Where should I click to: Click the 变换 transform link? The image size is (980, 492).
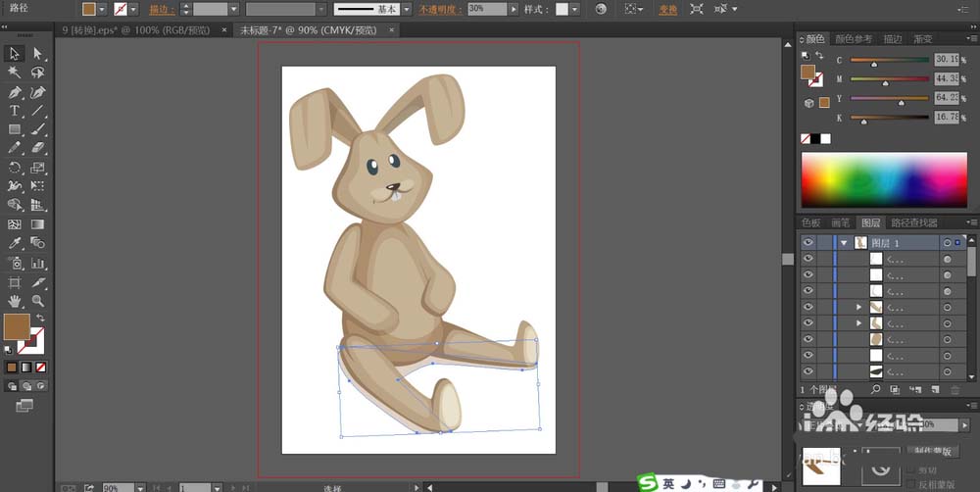[667, 9]
